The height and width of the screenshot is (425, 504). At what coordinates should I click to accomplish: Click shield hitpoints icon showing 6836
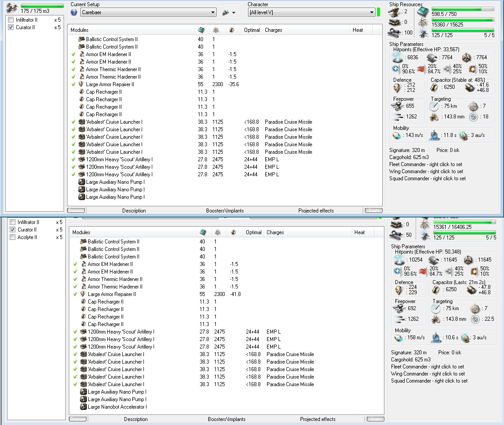398,57
